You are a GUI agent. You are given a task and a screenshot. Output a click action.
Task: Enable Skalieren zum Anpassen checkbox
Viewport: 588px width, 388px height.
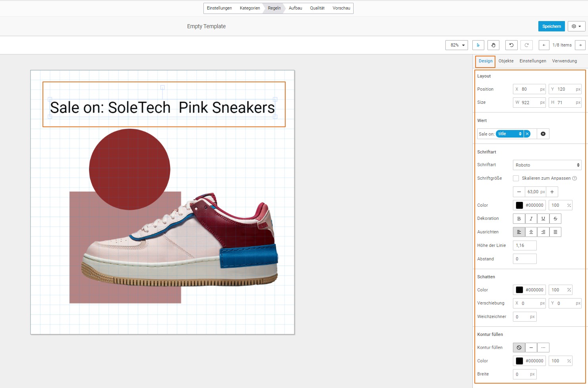coord(516,178)
